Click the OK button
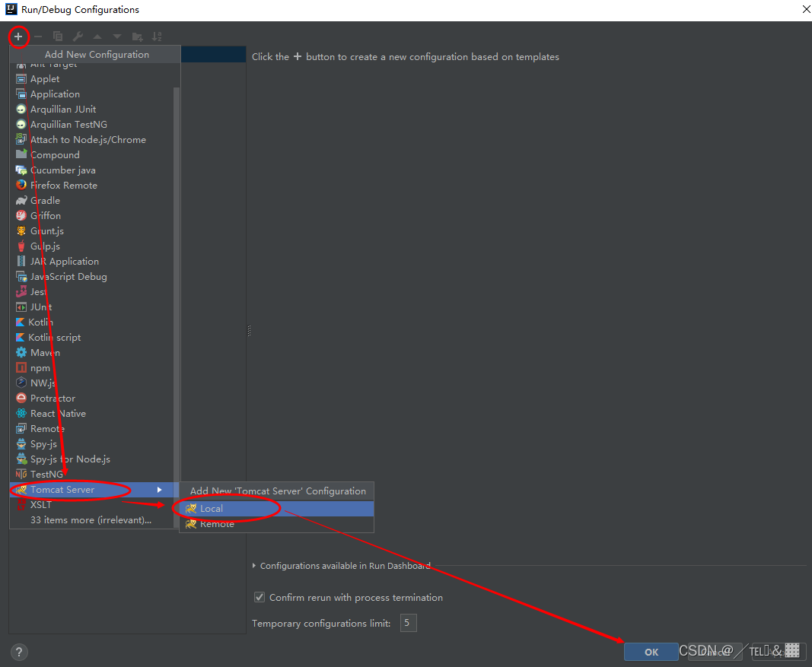Image resolution: width=812 pixels, height=667 pixels. 651,651
